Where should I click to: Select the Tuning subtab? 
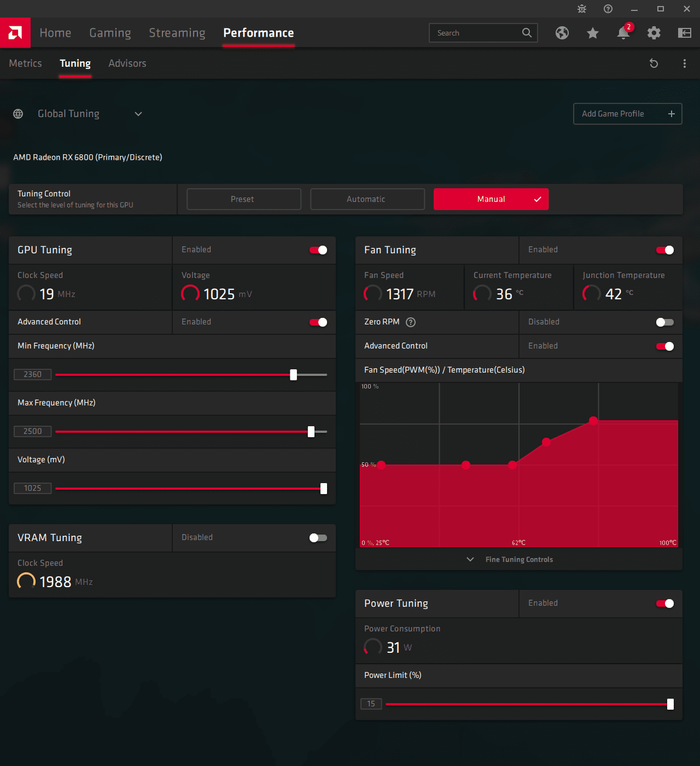point(75,63)
